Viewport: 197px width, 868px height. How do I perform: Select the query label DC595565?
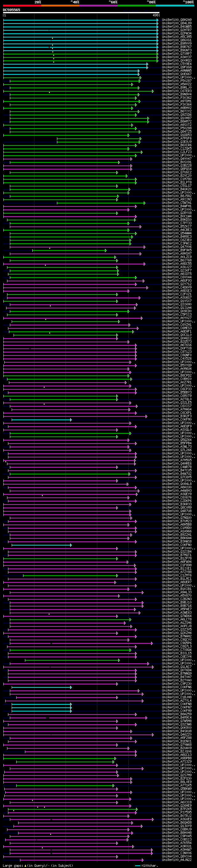(x=11, y=10)
